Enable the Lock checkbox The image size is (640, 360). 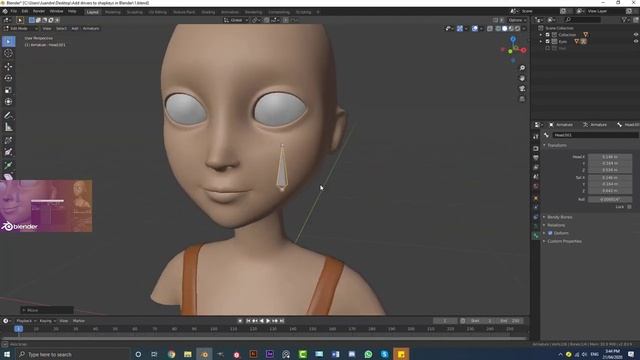(x=629, y=207)
